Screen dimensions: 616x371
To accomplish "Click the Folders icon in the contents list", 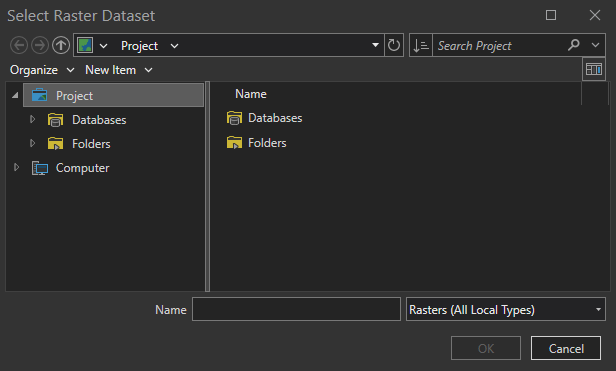I will [234, 143].
